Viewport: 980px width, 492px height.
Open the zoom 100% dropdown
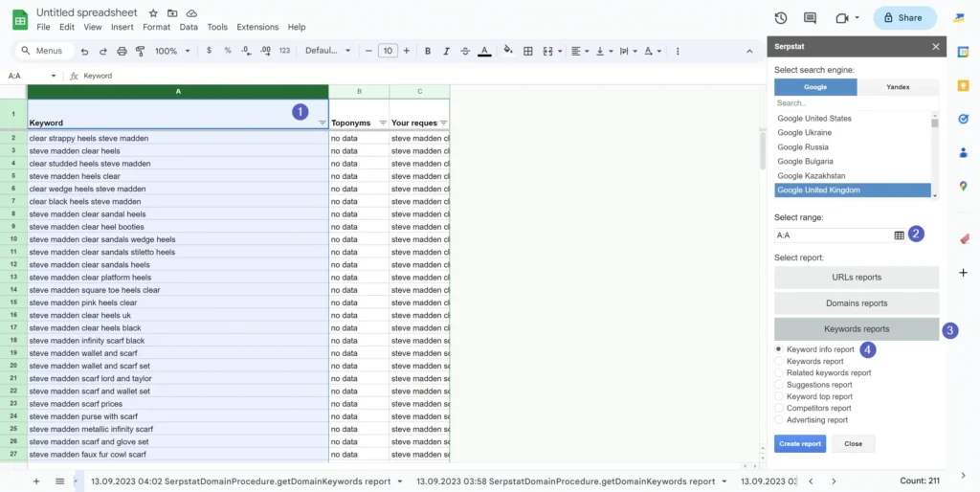[172, 51]
